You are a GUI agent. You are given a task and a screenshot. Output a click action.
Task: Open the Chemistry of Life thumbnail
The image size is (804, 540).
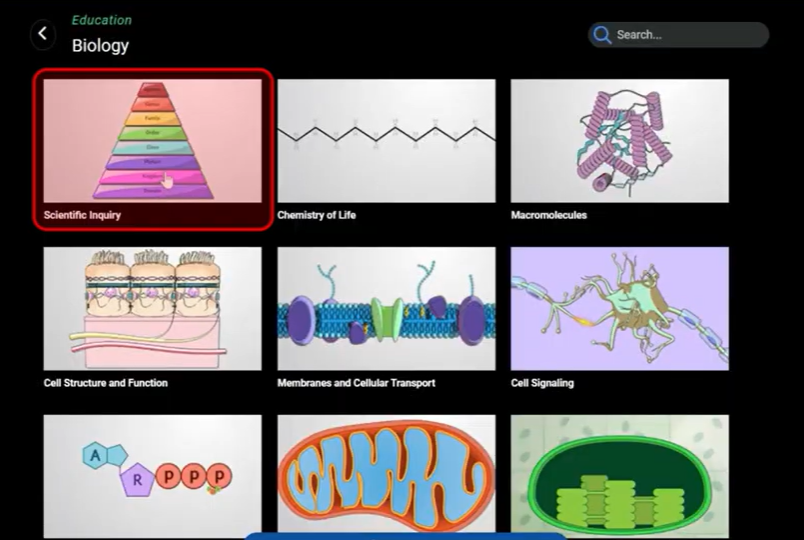coord(387,141)
